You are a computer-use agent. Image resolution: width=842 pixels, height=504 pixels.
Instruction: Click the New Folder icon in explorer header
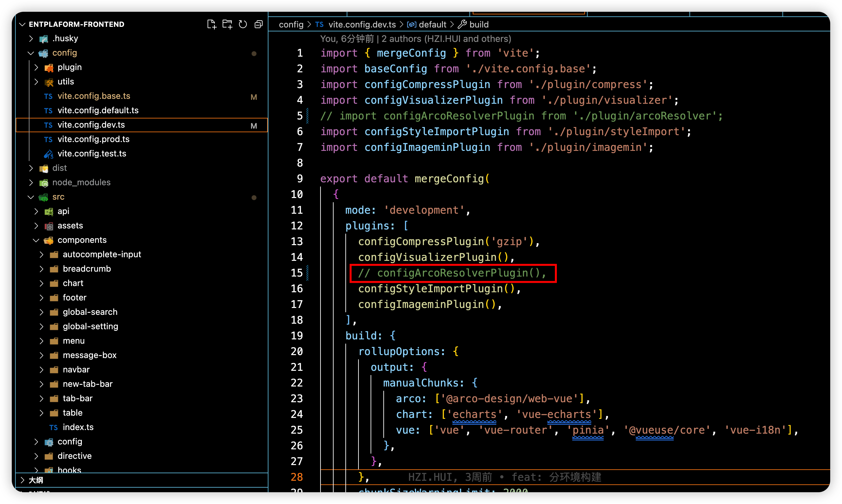pyautogui.click(x=227, y=25)
